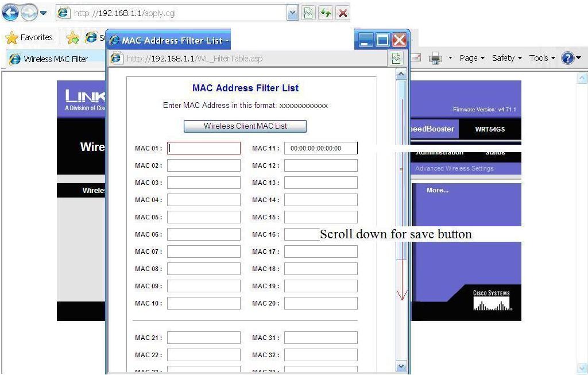Click the MAC 19 input field
This screenshot has height=375, width=588.
(x=321, y=286)
